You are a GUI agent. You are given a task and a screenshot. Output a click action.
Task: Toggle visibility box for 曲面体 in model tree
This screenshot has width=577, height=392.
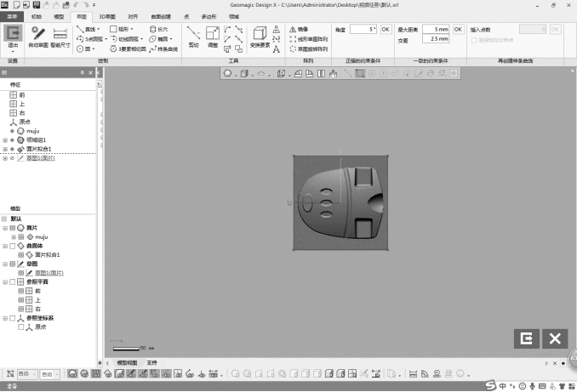click(x=13, y=246)
